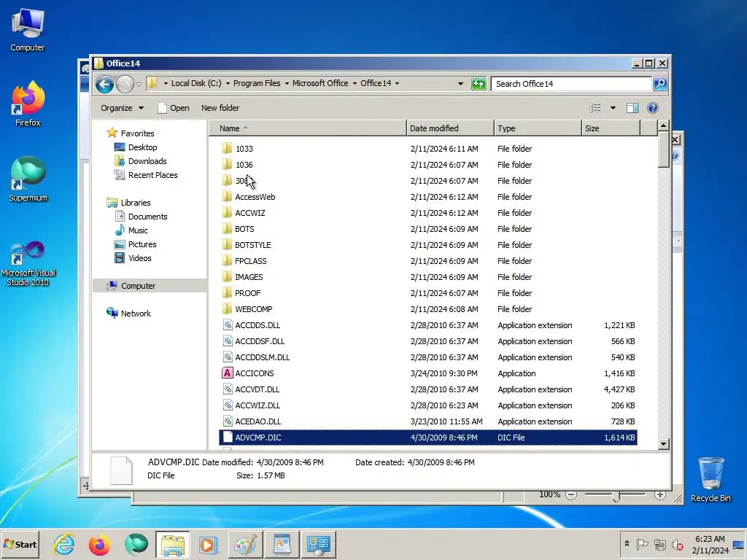Select the ACEDAO.DLL file row
The height and width of the screenshot is (560, 747).
click(x=427, y=421)
